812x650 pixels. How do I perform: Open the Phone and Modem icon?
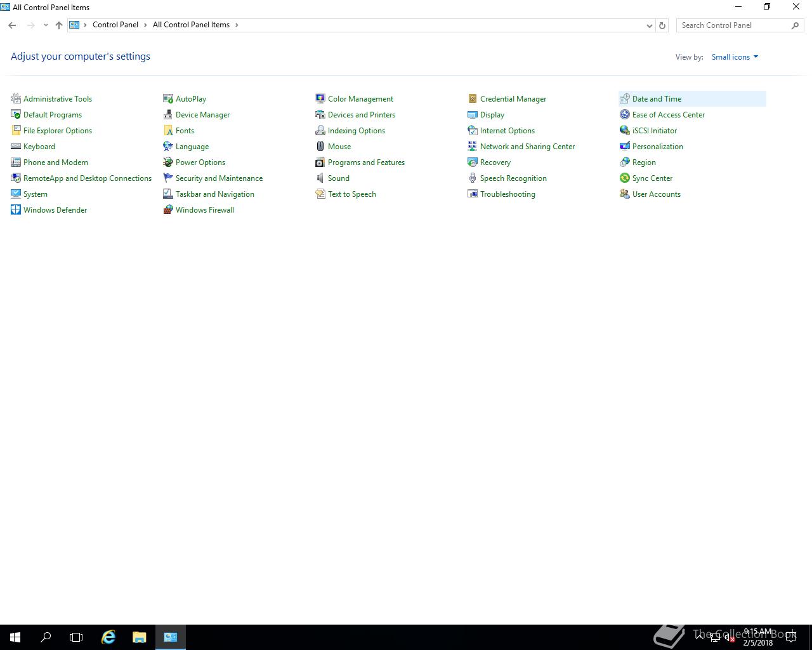click(16, 162)
